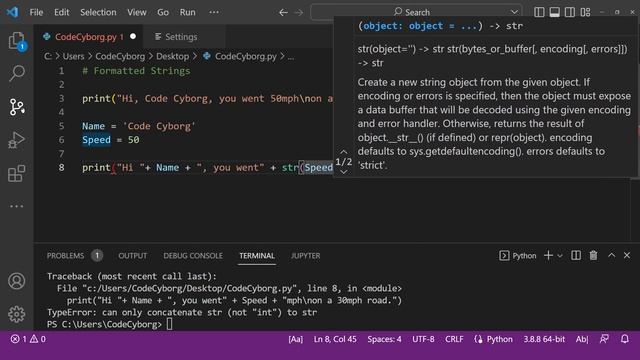
Task: Open the Edit menu
Action: pyautogui.click(x=62, y=12)
